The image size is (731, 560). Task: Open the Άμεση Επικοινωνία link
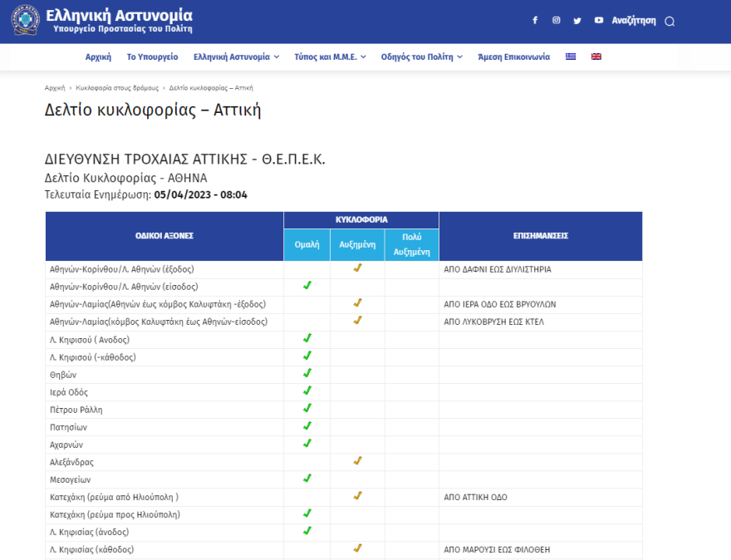tap(513, 56)
